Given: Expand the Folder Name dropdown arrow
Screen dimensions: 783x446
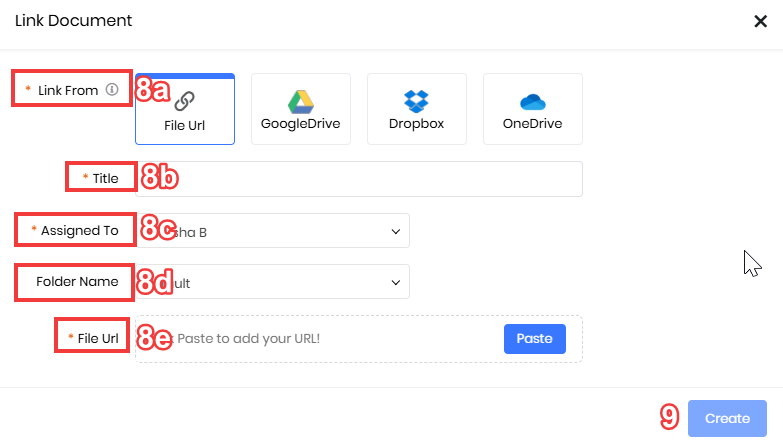Looking at the screenshot, I should 395,283.
